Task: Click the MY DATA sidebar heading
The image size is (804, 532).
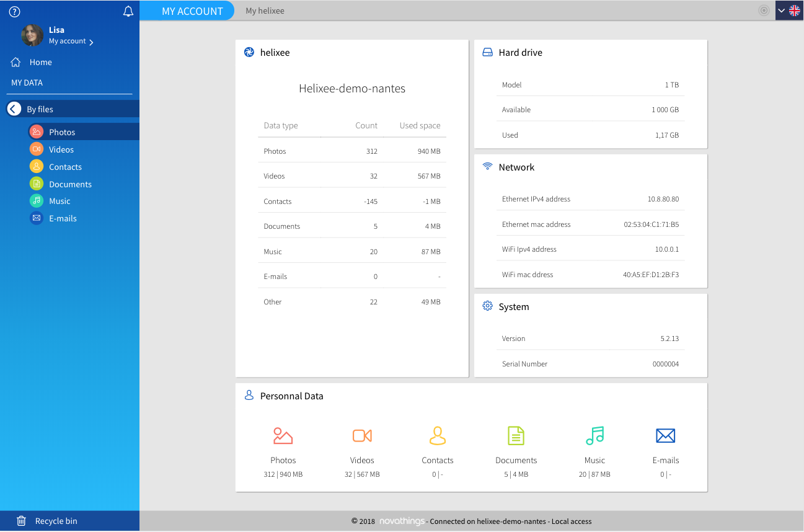Action: pyautogui.click(x=27, y=82)
